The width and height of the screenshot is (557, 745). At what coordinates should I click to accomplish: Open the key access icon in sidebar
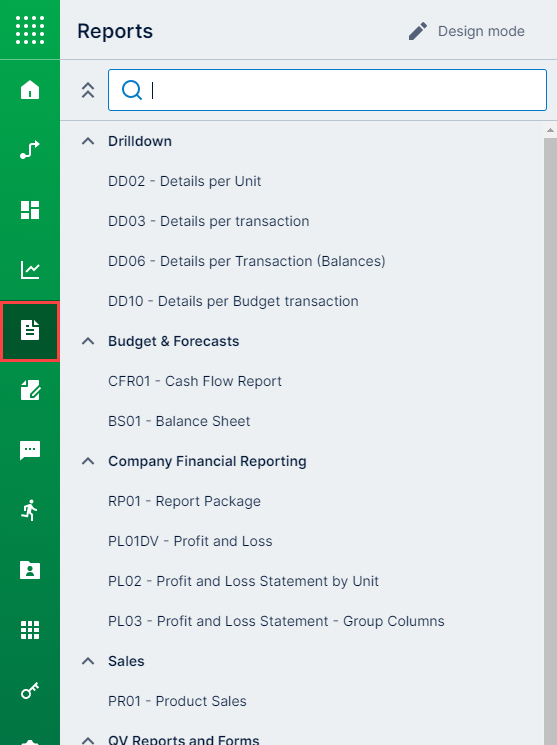pyautogui.click(x=30, y=690)
